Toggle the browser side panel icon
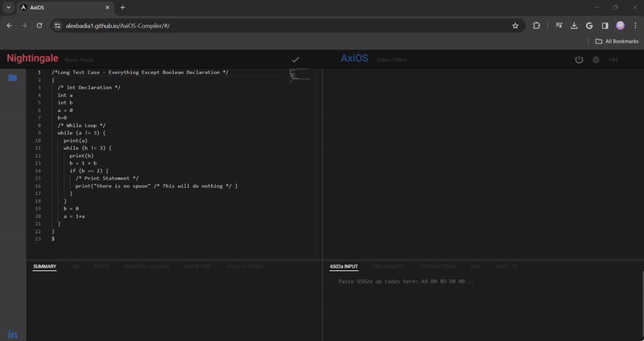The height and width of the screenshot is (341, 644). [x=605, y=26]
